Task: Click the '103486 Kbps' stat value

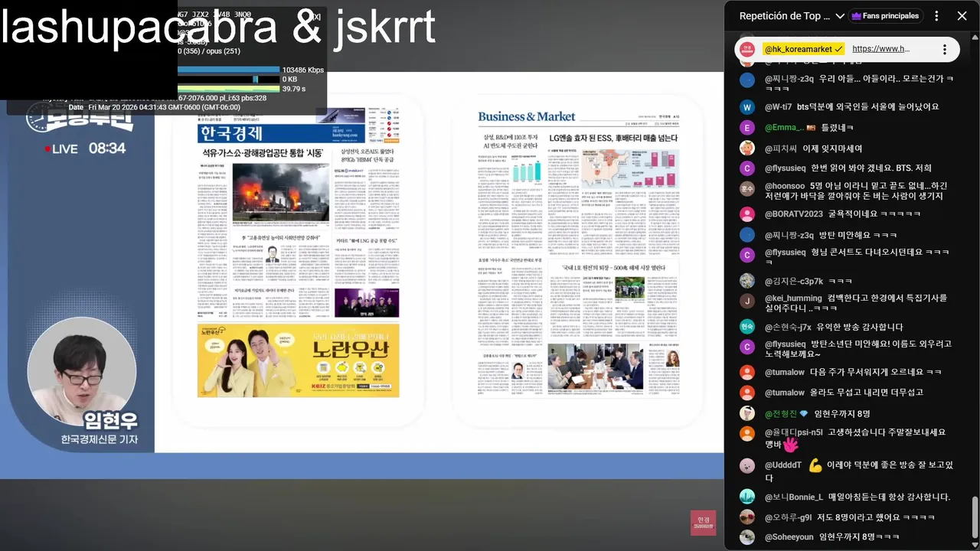Action: (x=302, y=70)
